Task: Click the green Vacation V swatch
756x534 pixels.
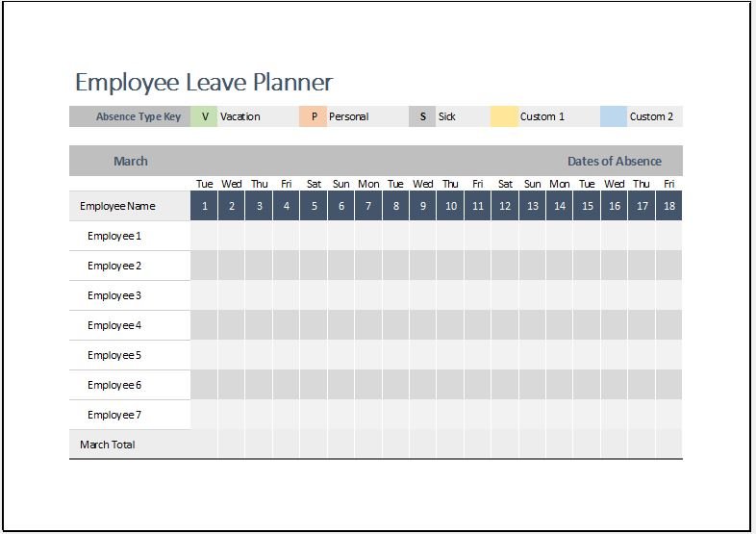Action: click(x=204, y=116)
